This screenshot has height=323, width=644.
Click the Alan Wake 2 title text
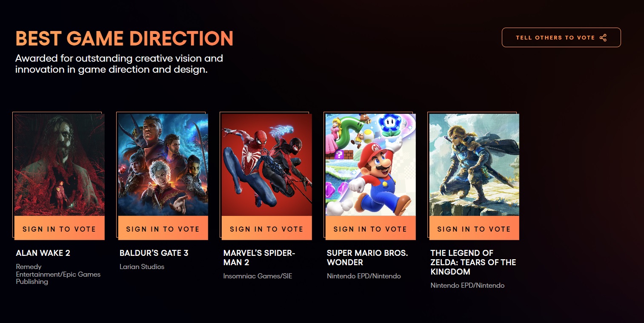coord(43,253)
